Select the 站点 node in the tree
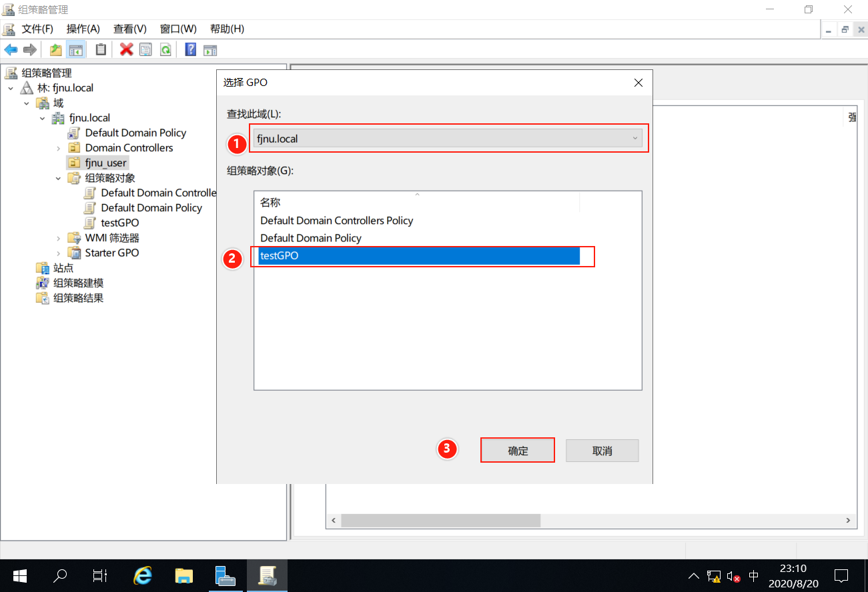Screen dimensions: 868x592 [x=63, y=268]
